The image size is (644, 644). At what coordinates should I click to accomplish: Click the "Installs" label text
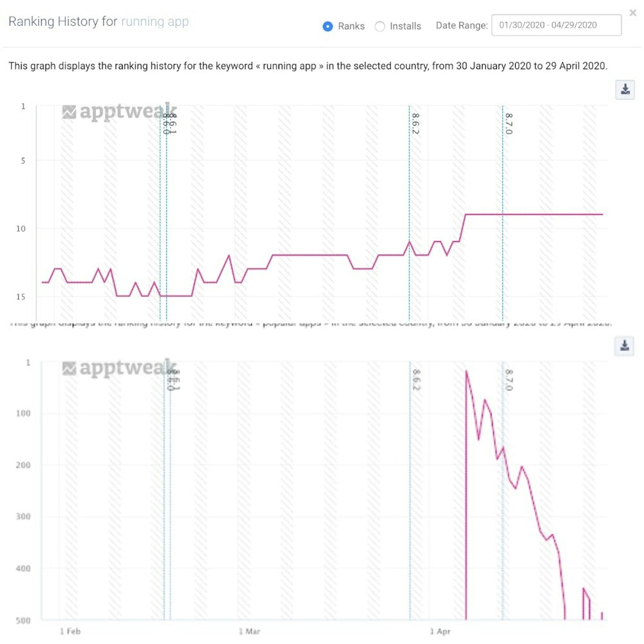tap(405, 26)
